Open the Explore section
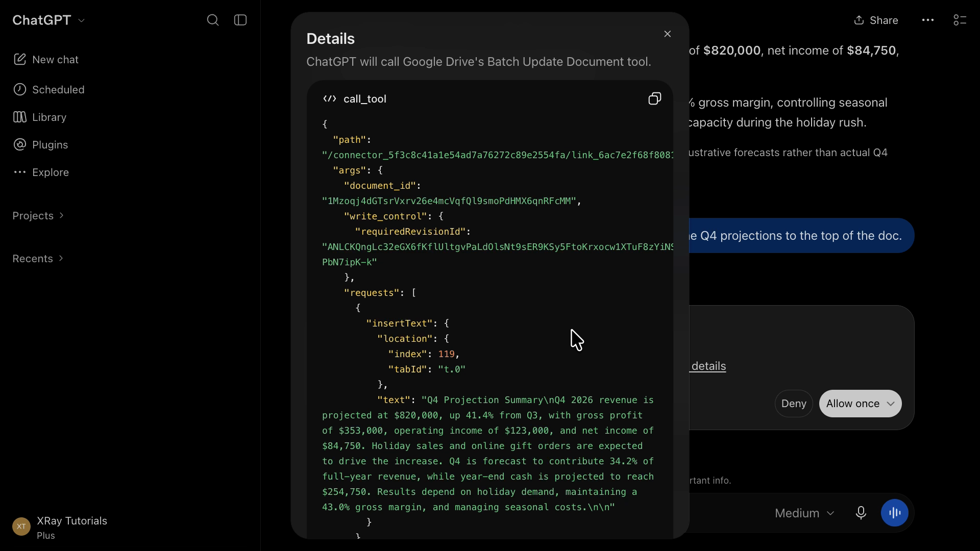 pos(41,172)
